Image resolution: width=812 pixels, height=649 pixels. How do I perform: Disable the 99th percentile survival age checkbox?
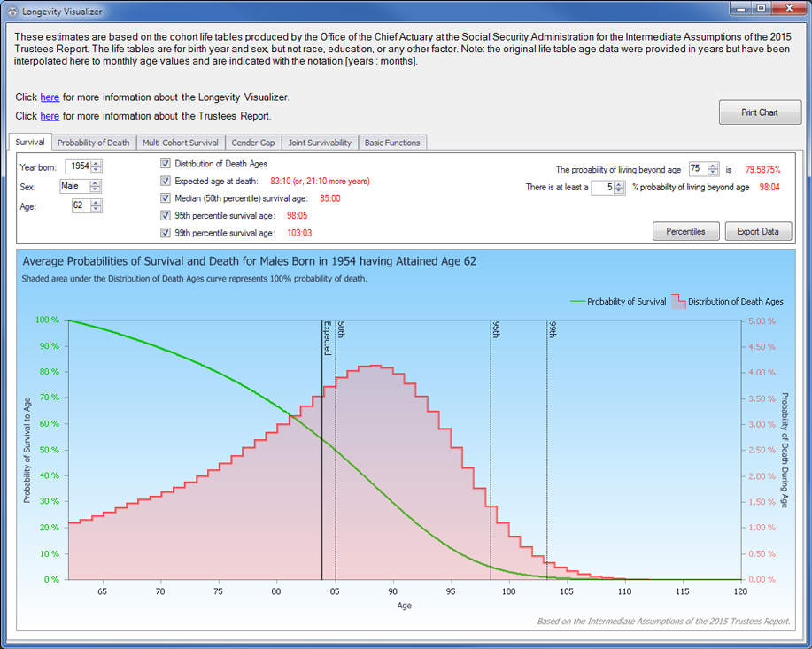[x=166, y=233]
